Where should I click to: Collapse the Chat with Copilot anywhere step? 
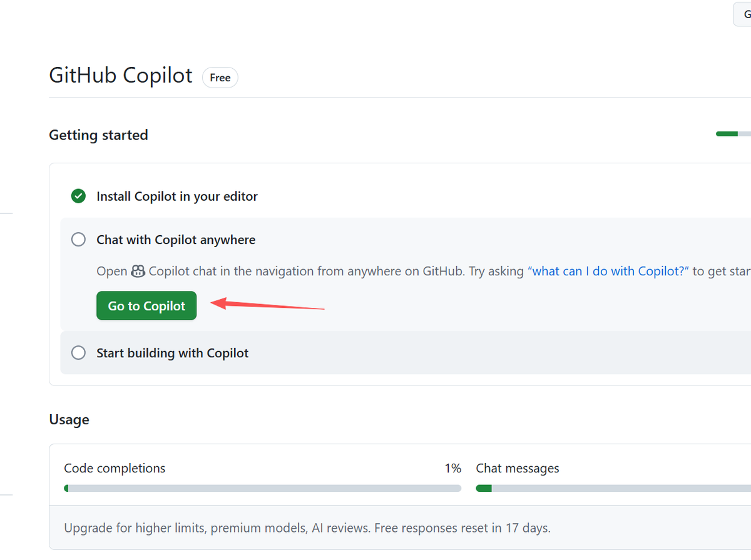click(x=176, y=240)
